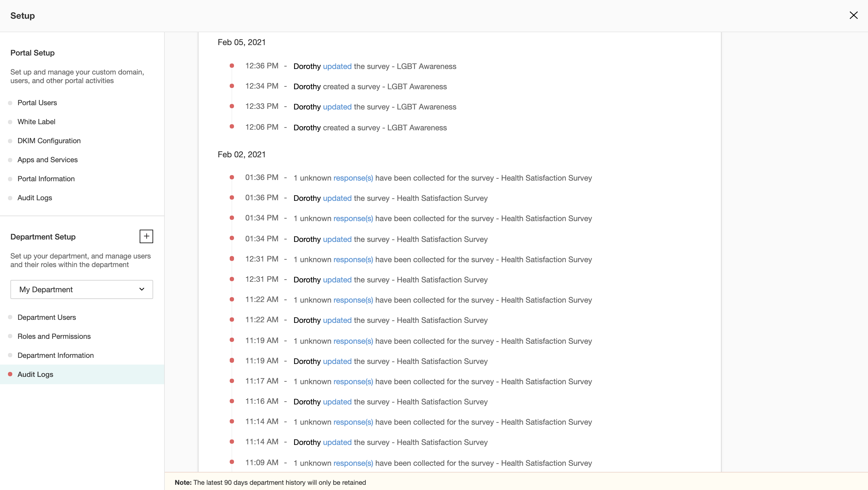The height and width of the screenshot is (490, 868).
Task: Open Department Users page
Action: (47, 317)
